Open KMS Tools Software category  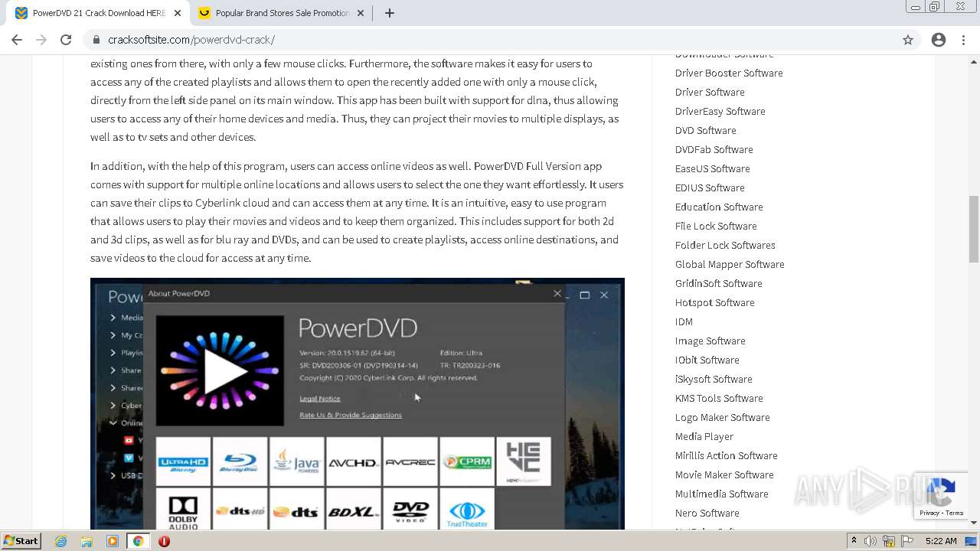(719, 398)
